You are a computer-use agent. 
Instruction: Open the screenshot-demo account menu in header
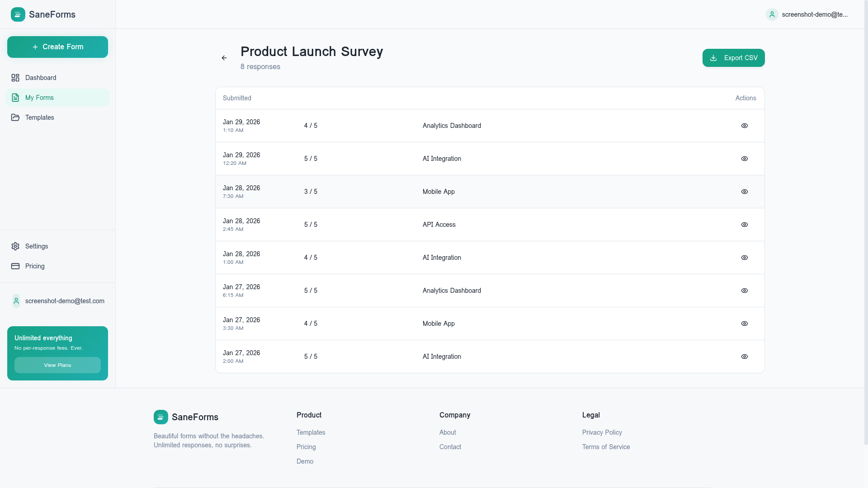(807, 14)
